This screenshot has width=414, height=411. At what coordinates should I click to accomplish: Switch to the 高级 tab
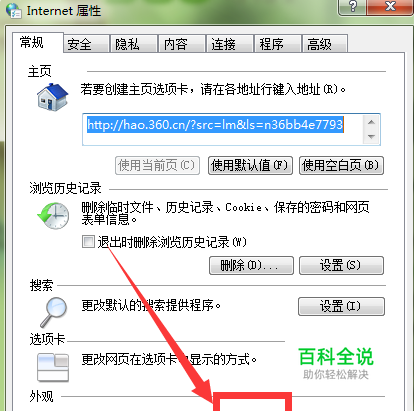(325, 44)
